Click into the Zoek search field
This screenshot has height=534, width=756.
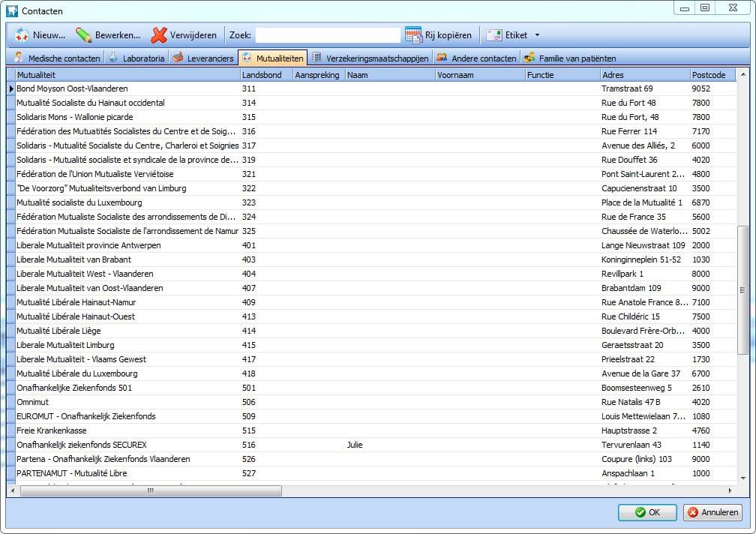[x=328, y=35]
